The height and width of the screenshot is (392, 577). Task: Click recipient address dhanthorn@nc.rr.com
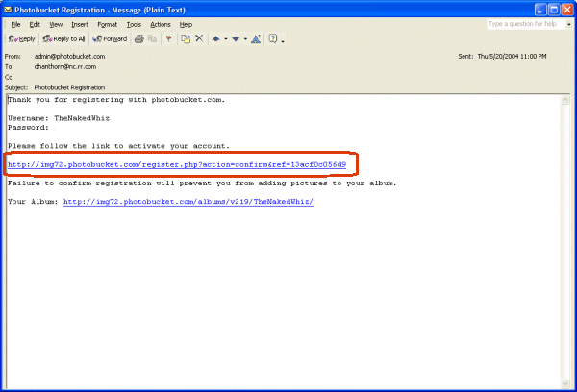pos(65,67)
